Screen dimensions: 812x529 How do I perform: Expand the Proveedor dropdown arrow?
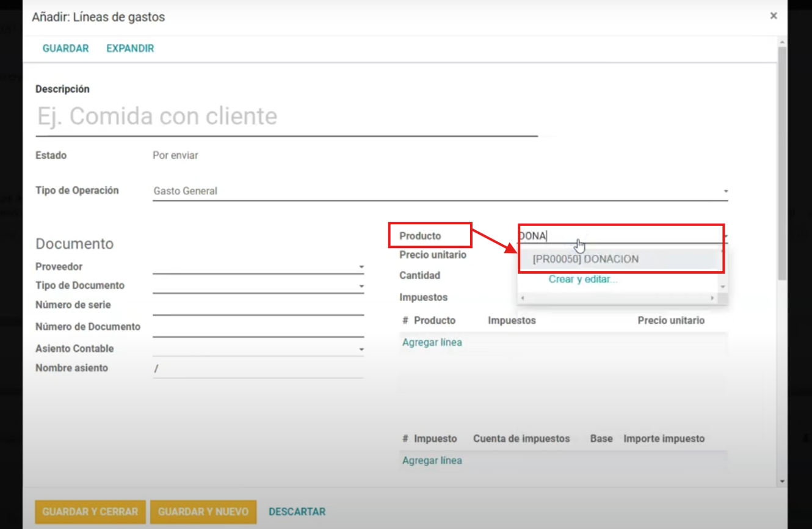coord(361,267)
